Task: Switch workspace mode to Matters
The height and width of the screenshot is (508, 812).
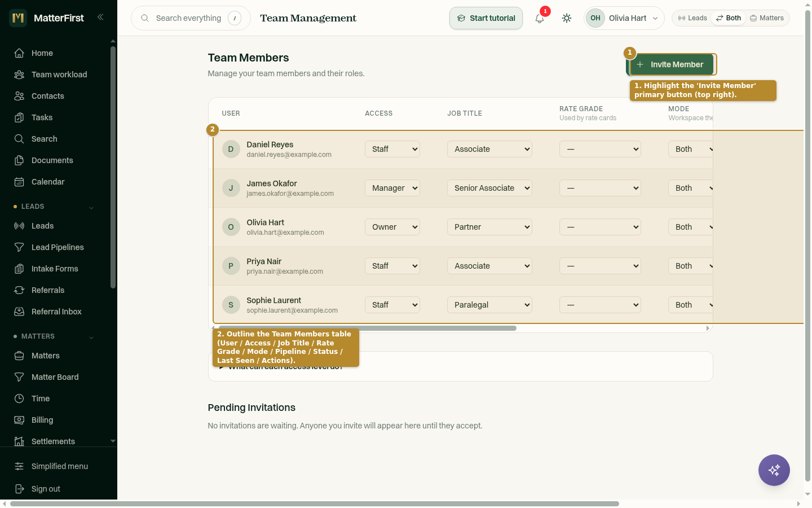Action: coord(767,18)
